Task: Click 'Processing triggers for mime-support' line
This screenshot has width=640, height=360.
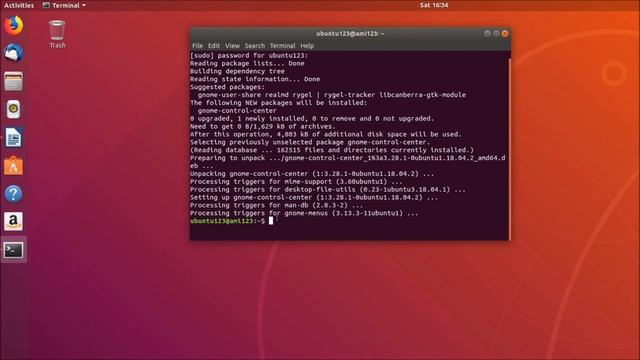Action: click(296, 182)
